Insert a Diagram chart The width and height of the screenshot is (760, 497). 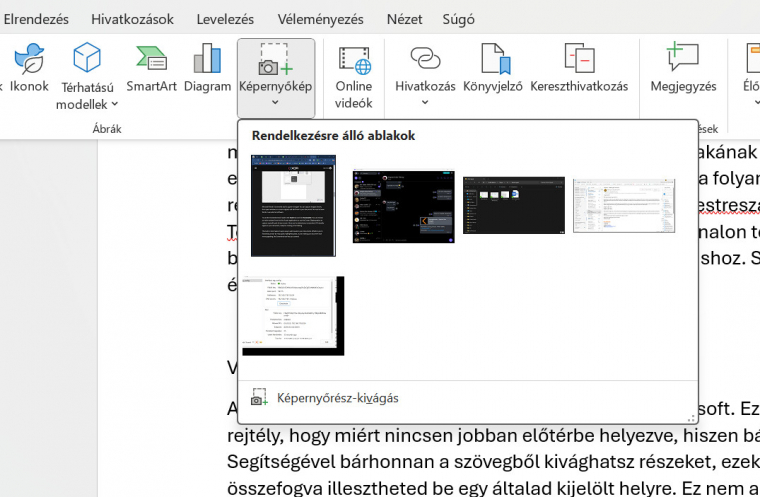point(207,68)
